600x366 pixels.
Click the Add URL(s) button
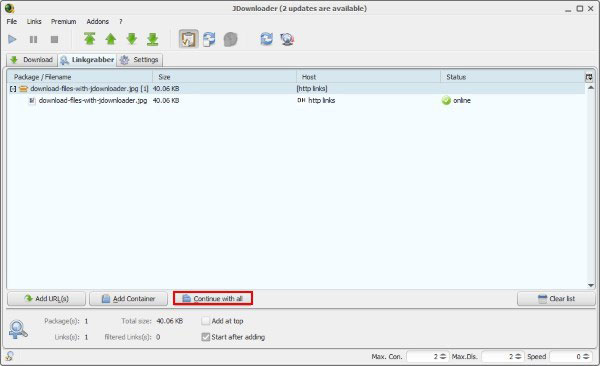tap(46, 299)
